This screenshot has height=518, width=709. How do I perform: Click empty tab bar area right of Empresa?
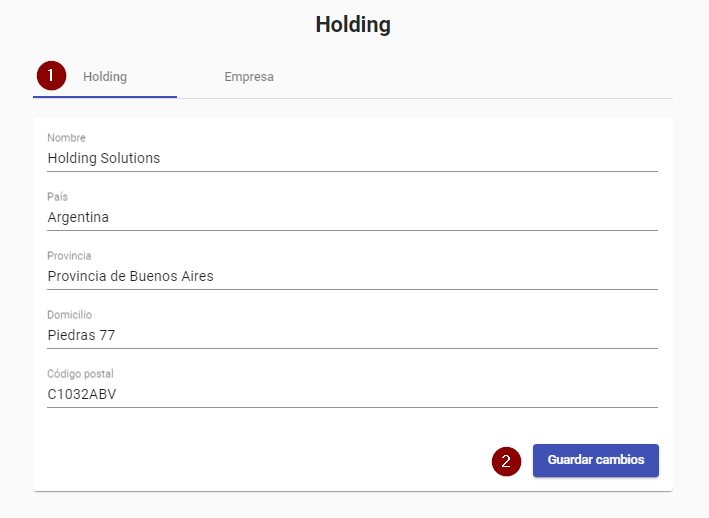(480, 77)
